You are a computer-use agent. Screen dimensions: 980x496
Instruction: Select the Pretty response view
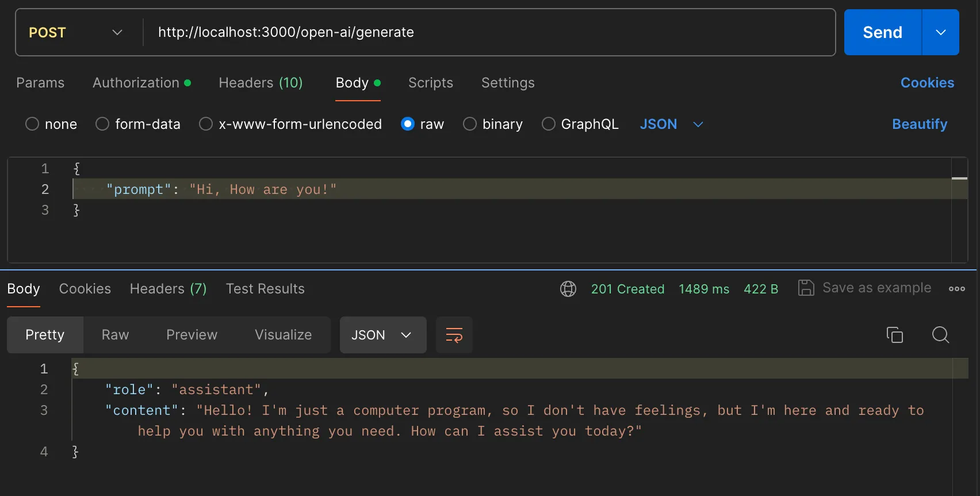click(x=45, y=335)
